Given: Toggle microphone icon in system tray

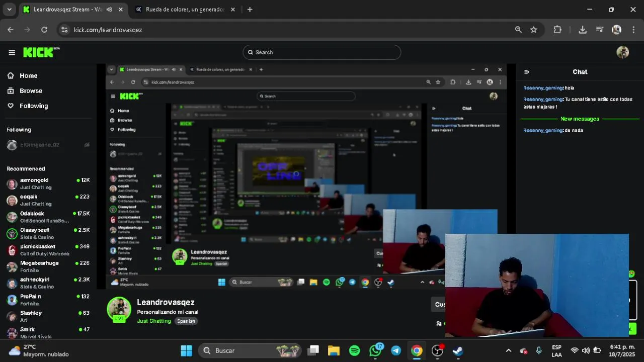Looking at the screenshot, I should click(539, 350).
